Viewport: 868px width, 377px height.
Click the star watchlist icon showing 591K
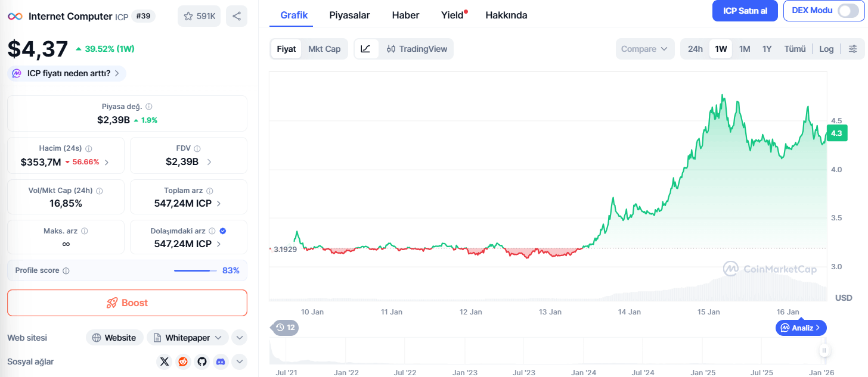(199, 16)
